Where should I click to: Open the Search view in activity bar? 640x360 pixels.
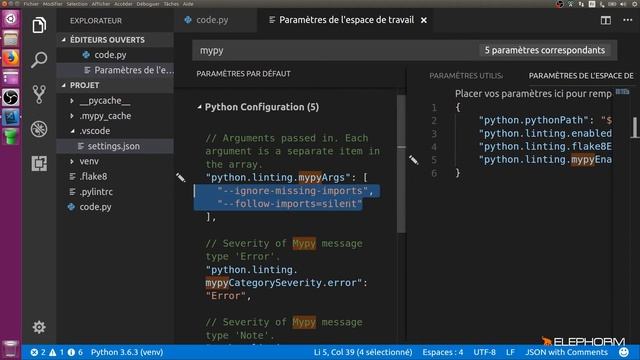[39, 60]
